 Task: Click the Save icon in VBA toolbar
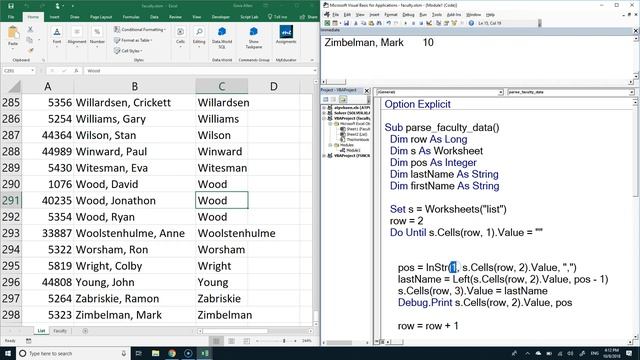coord(346,23)
